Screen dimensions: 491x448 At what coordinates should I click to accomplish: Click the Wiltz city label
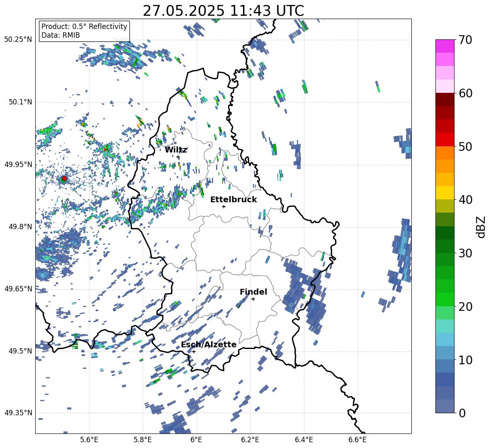[176, 150]
